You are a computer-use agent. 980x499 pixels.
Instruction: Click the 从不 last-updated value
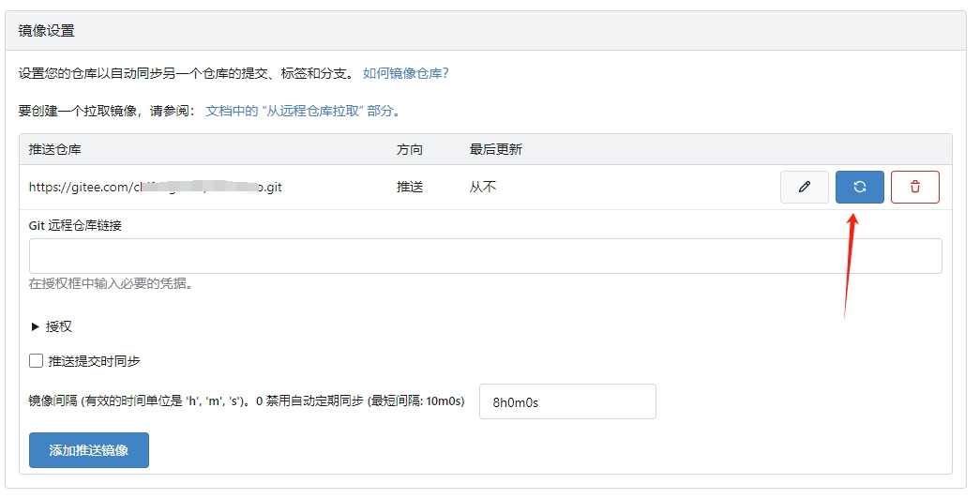[483, 187]
